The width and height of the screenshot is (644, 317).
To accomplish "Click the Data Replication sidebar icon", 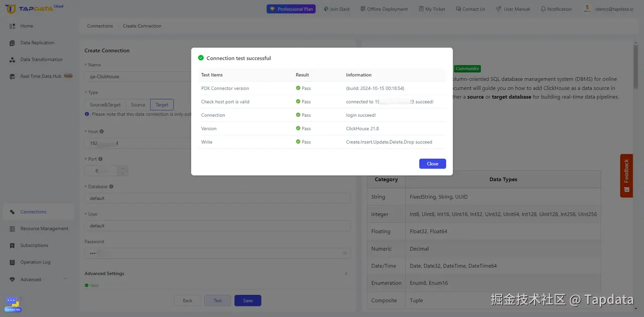I will tap(12, 43).
